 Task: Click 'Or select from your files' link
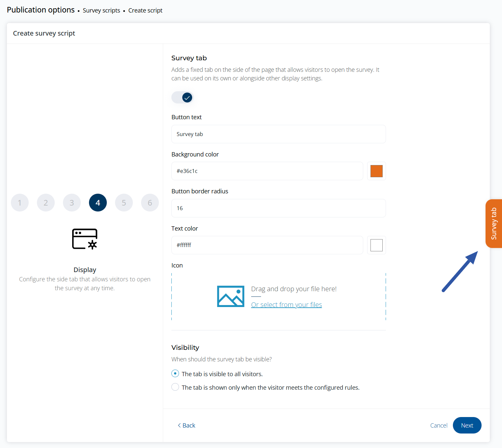point(286,305)
